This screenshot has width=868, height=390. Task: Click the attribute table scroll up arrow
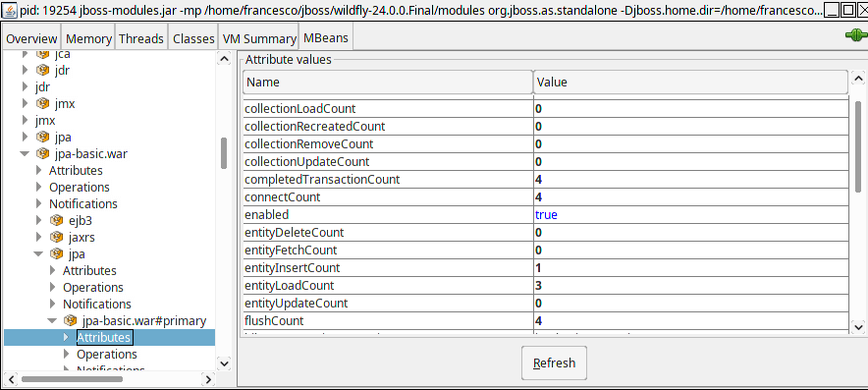(x=858, y=79)
